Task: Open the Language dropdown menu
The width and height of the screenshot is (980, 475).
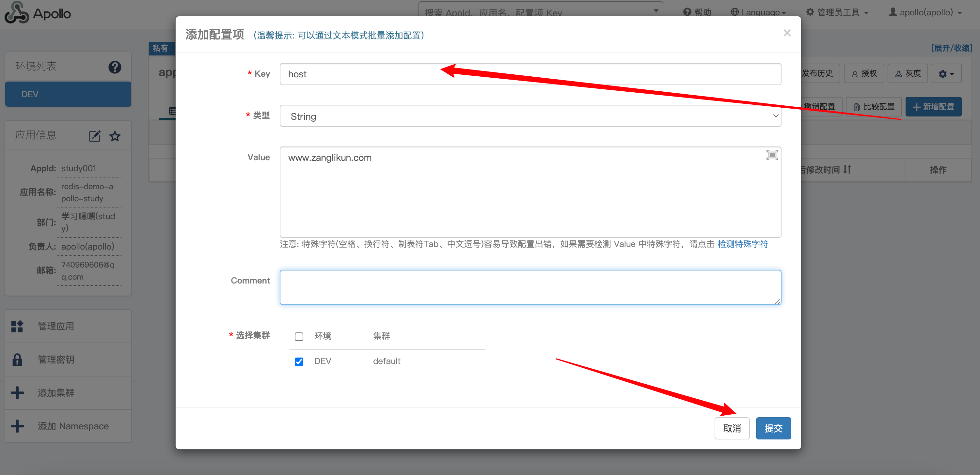Action: [x=758, y=12]
